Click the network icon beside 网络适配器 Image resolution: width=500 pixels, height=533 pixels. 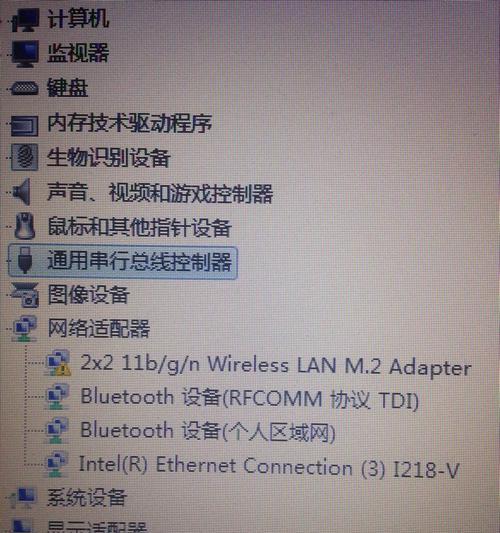[x=24, y=328]
